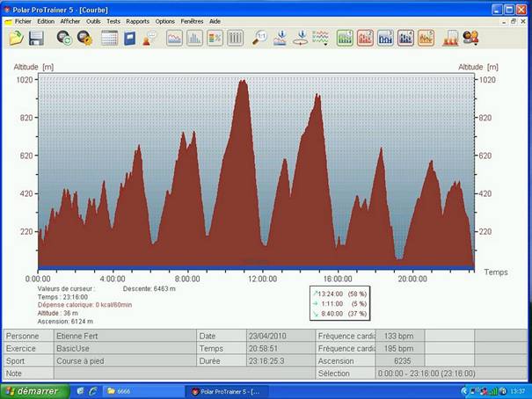This screenshot has height=399, width=532.
Task: Click the blue diary book icon
Action: (129, 38)
